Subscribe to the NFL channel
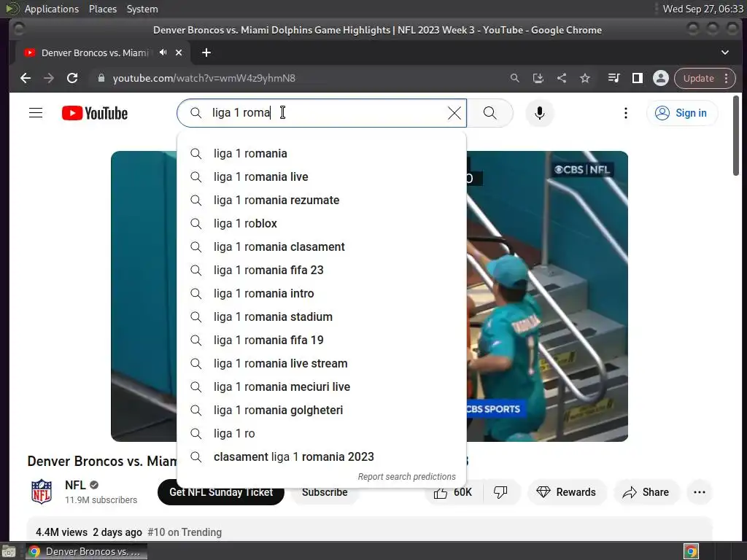This screenshot has width=747, height=560. [x=325, y=492]
